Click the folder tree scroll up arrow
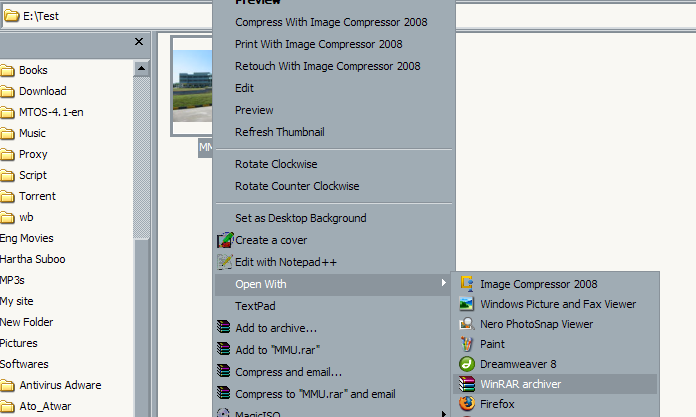This screenshot has width=696, height=417. coord(141,68)
